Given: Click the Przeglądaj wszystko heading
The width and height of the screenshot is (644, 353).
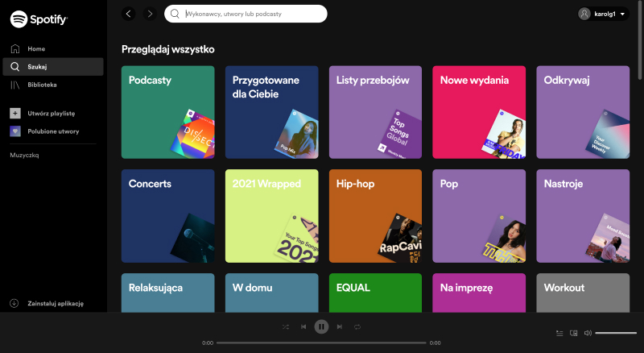Looking at the screenshot, I should point(168,49).
